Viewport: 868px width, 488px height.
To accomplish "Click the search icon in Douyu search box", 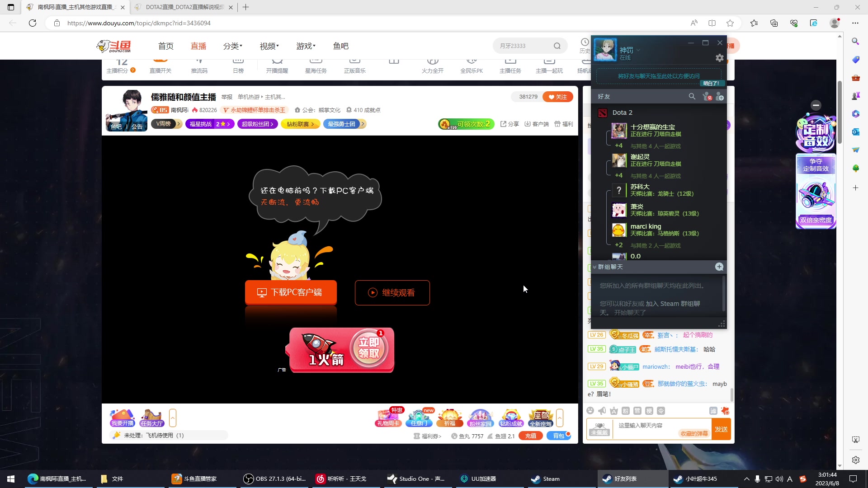I will pyautogui.click(x=557, y=46).
